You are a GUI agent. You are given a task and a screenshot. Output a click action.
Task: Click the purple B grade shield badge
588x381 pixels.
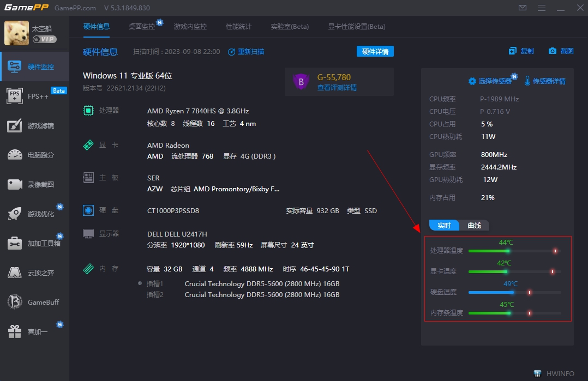(301, 82)
